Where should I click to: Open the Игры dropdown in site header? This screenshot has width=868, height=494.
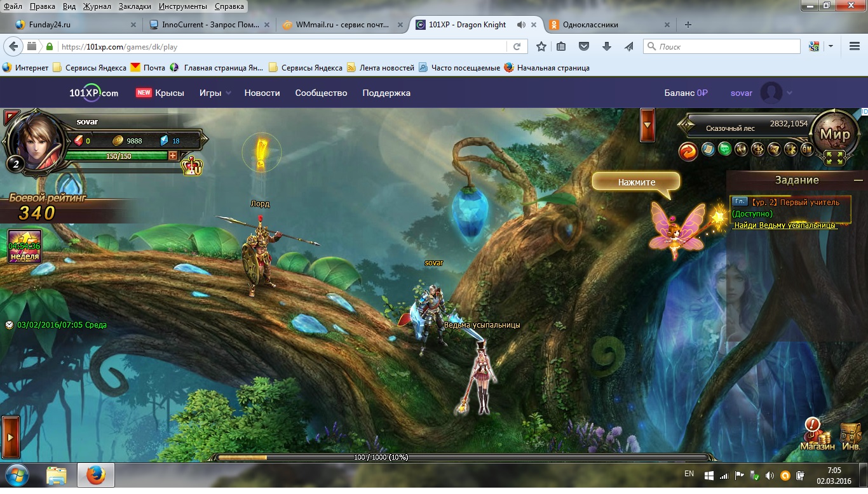pyautogui.click(x=215, y=93)
